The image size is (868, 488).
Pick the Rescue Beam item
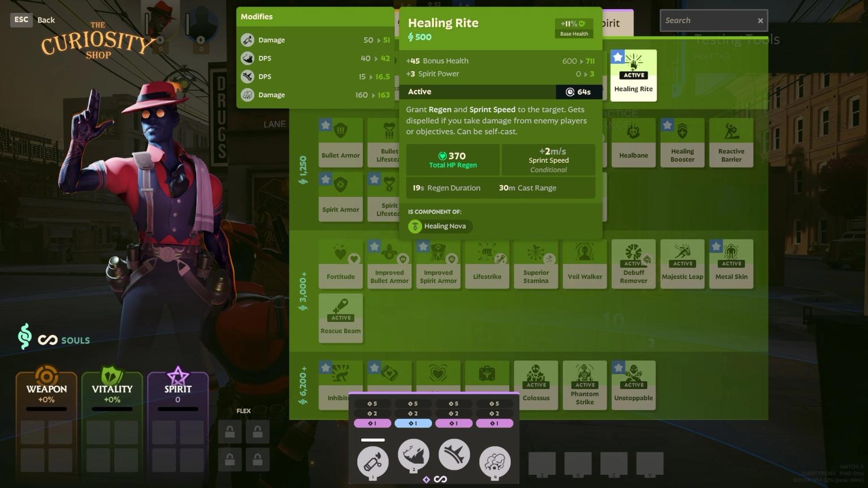click(340, 318)
